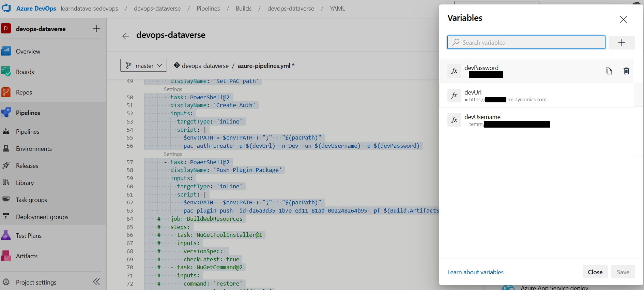Open learndataversedevops breadcrumb link
The height and width of the screenshot is (290, 644).
[89, 9]
